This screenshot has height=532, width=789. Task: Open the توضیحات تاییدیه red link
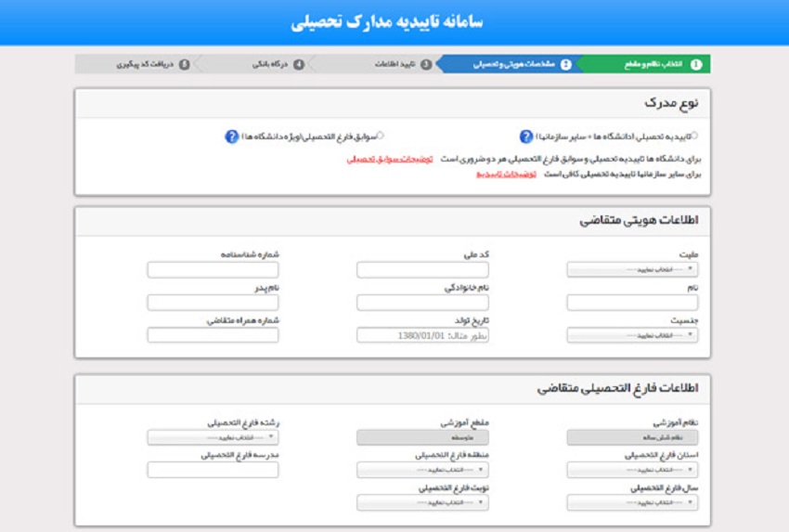click(506, 175)
